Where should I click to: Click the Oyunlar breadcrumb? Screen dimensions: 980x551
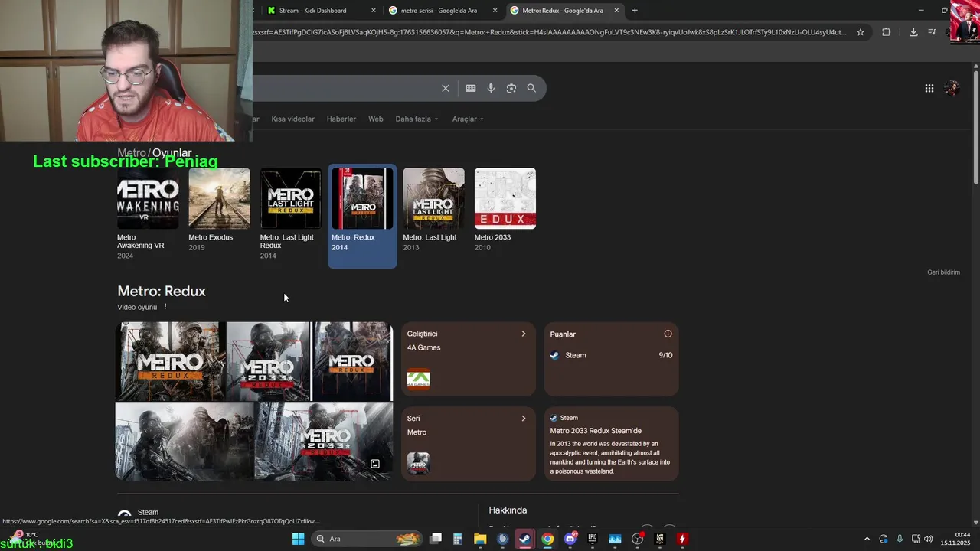point(171,153)
